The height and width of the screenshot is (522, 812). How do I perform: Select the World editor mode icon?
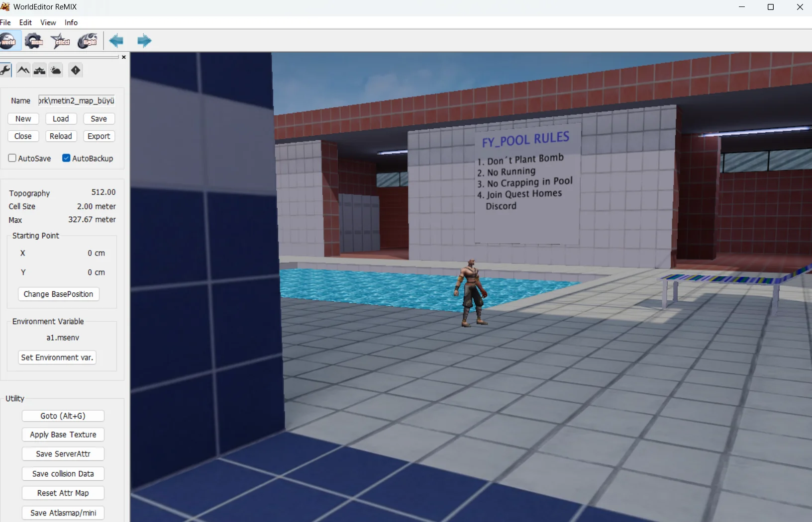(x=8, y=41)
